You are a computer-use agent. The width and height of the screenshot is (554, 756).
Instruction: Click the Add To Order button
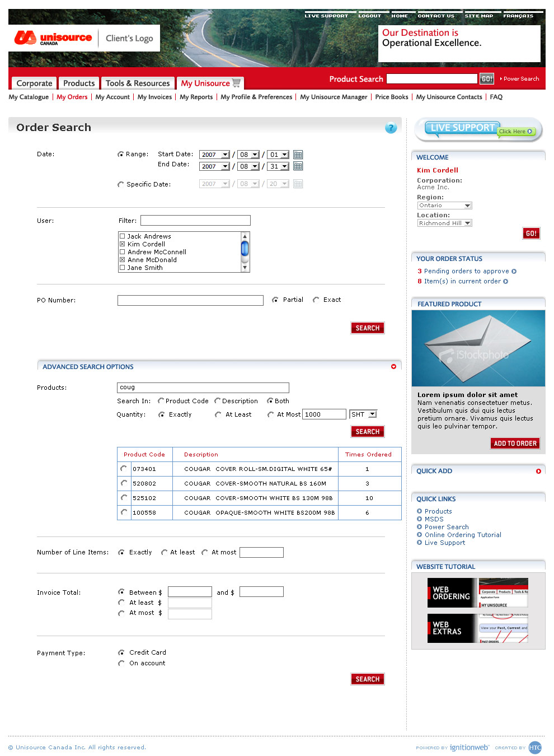[515, 444]
